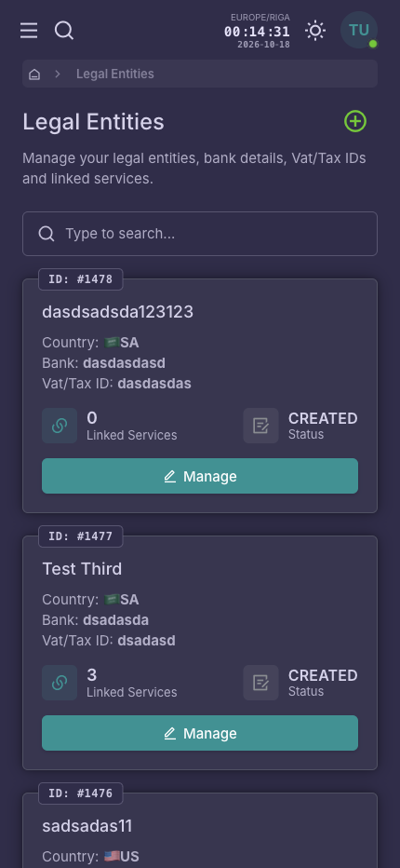Toggle light theme with sun icon
Viewport: 400px width, 868px height.
tap(315, 31)
